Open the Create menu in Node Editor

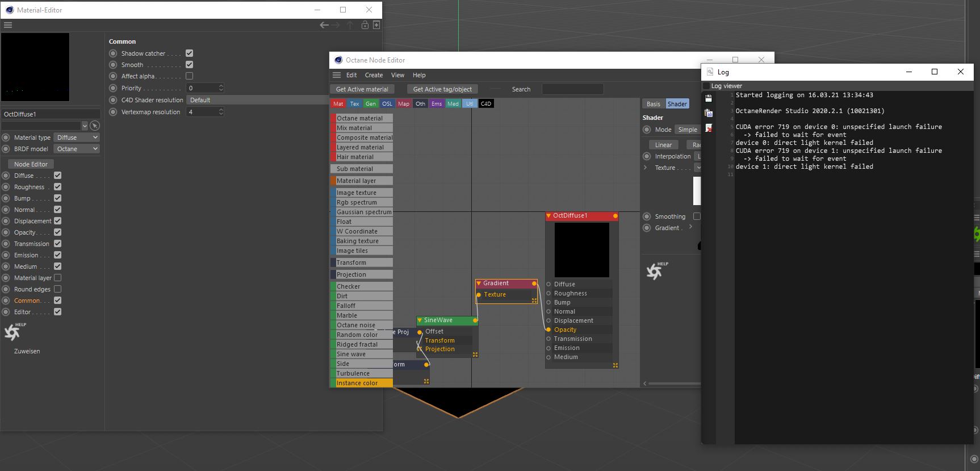[374, 75]
